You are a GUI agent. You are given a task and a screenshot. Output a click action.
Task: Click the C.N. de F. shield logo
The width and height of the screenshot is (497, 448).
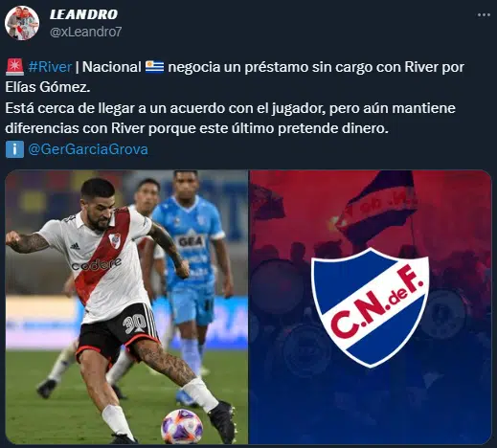[x=371, y=307]
